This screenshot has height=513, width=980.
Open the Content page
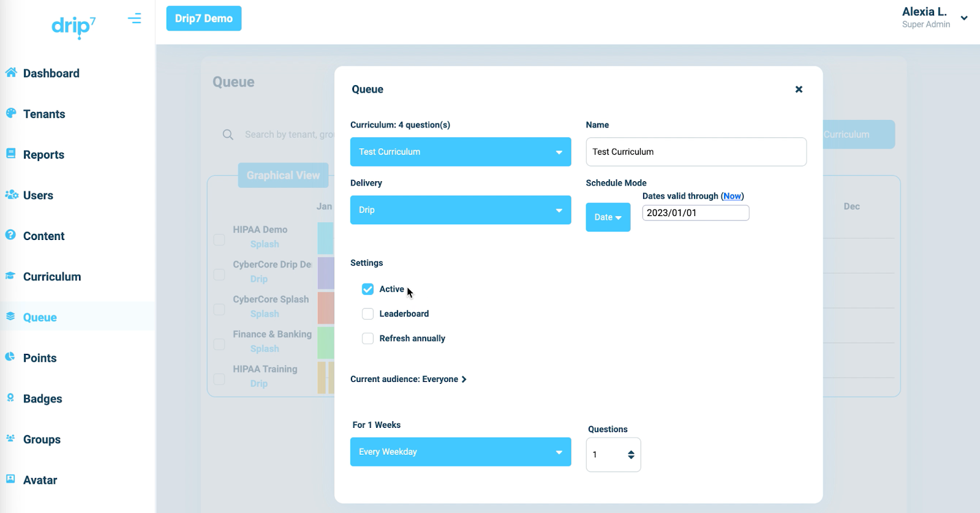43,236
